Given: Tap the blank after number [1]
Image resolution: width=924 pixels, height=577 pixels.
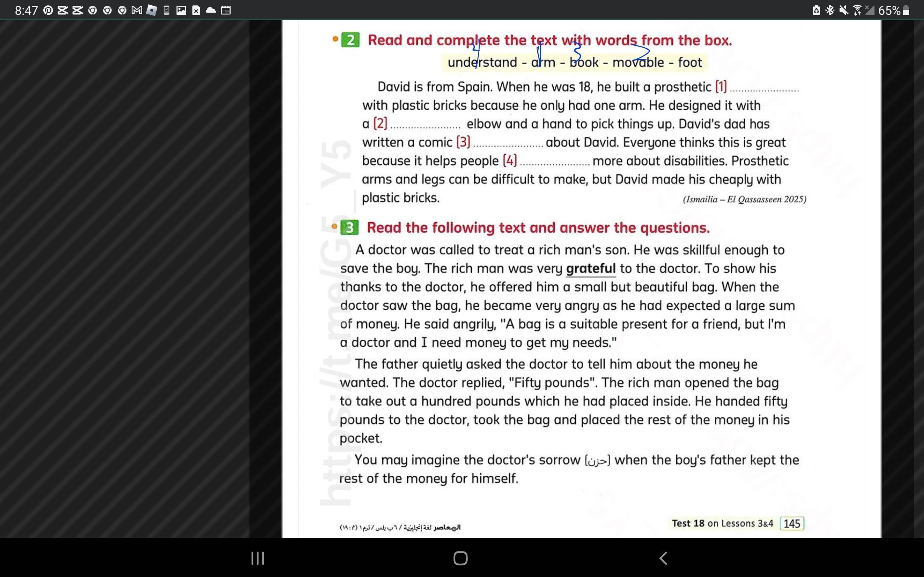Looking at the screenshot, I should [764, 89].
